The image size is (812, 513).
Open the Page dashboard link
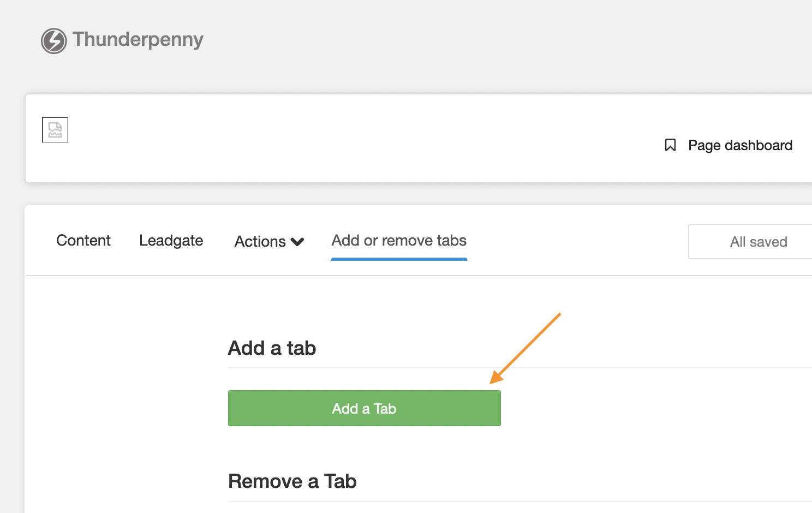(x=739, y=145)
